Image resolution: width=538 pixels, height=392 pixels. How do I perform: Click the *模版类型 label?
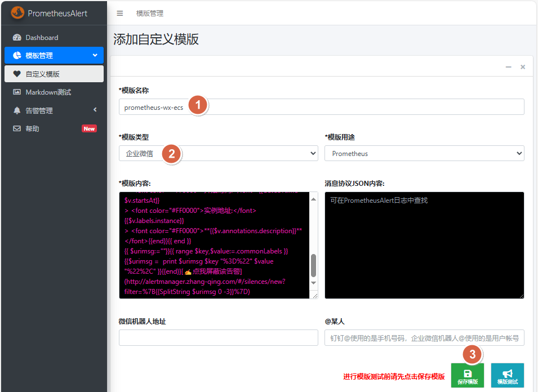pos(134,137)
